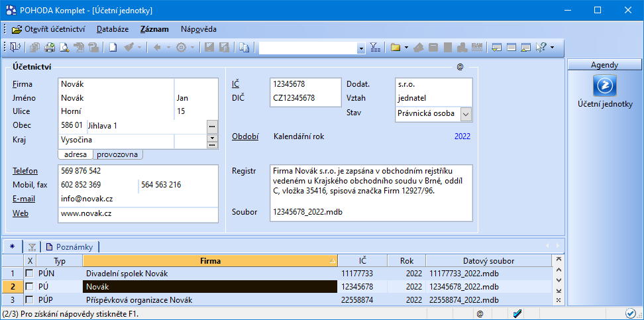Click the first panel view toolbar icon

point(496,47)
